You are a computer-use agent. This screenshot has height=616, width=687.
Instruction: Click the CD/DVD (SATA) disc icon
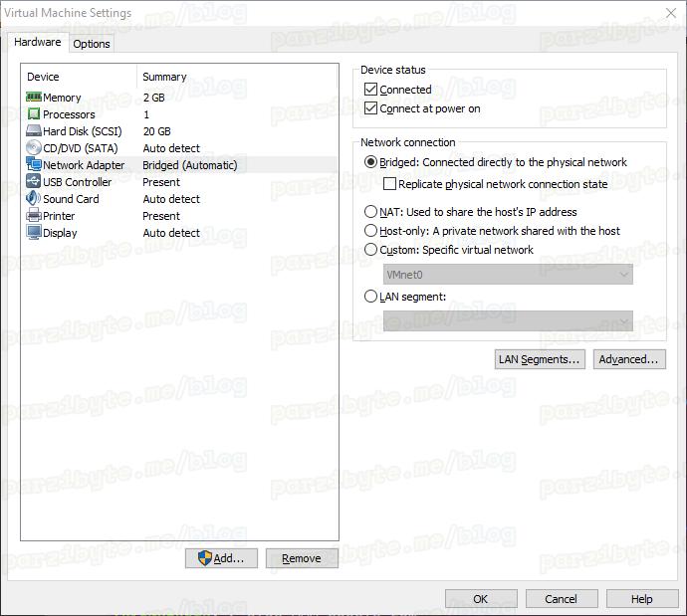click(34, 148)
